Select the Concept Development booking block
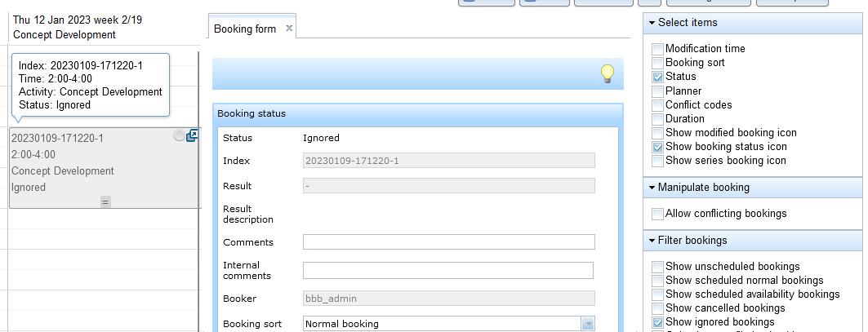This screenshot has width=868, height=332. [105, 168]
